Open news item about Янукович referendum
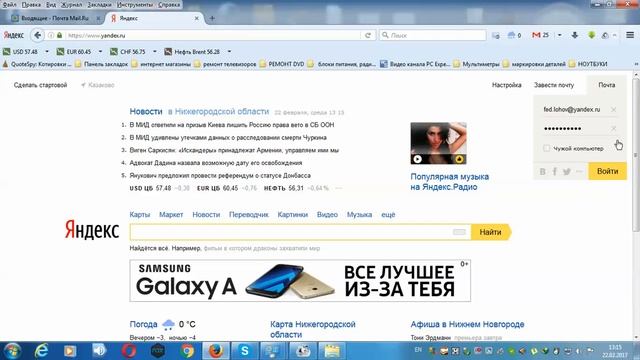Image resolution: width=640 pixels, height=360 pixels. 220,176
